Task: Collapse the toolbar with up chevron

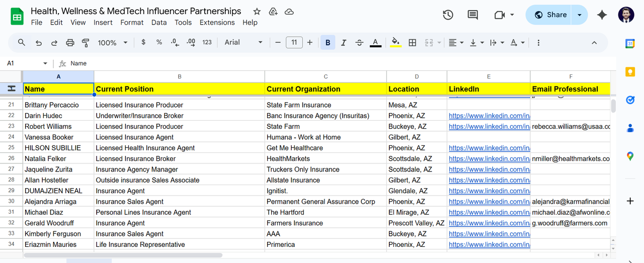Action: [x=594, y=43]
